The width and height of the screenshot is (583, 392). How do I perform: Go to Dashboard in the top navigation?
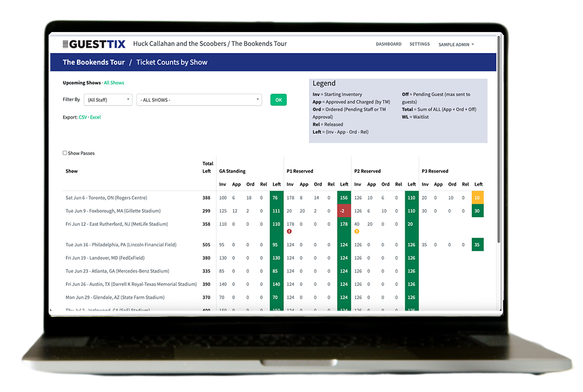pyautogui.click(x=388, y=44)
